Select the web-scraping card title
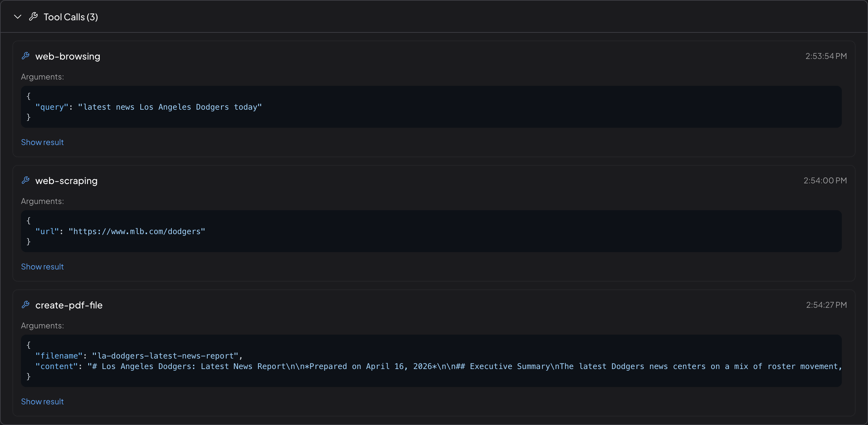This screenshot has width=868, height=425. [x=66, y=180]
